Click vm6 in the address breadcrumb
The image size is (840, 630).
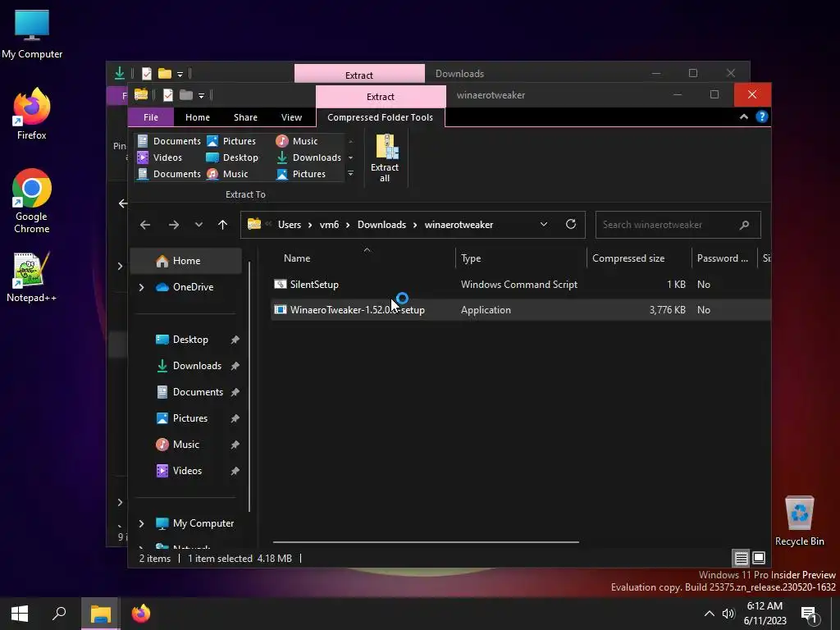[329, 225]
